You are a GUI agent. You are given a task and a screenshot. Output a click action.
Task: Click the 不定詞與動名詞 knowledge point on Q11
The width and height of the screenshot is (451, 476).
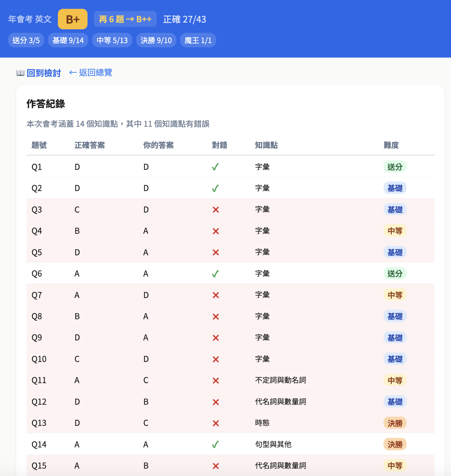coord(280,380)
